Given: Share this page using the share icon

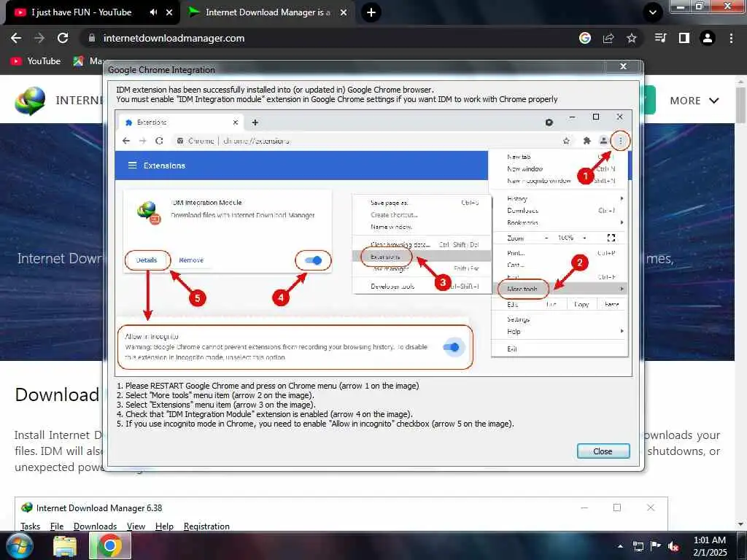Looking at the screenshot, I should (608, 38).
